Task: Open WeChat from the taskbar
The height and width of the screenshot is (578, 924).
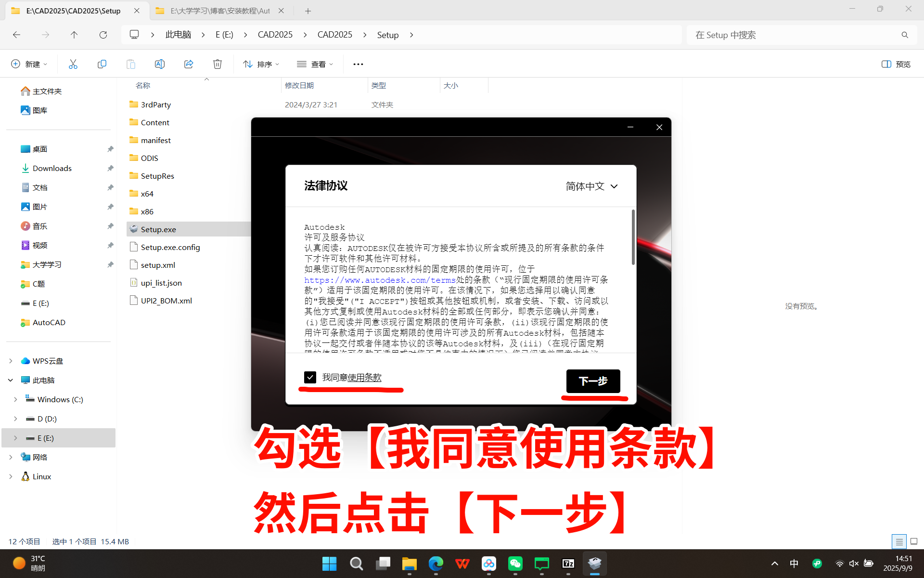Action: (x=515, y=564)
